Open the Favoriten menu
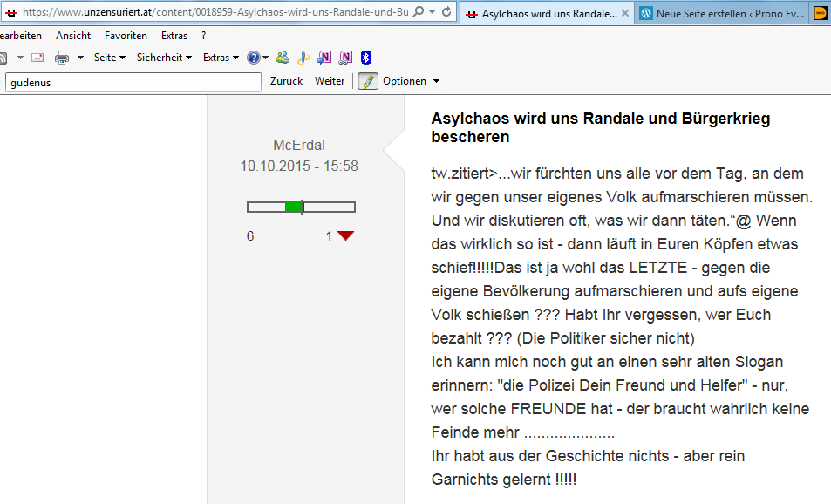The image size is (831, 504). coord(126,36)
